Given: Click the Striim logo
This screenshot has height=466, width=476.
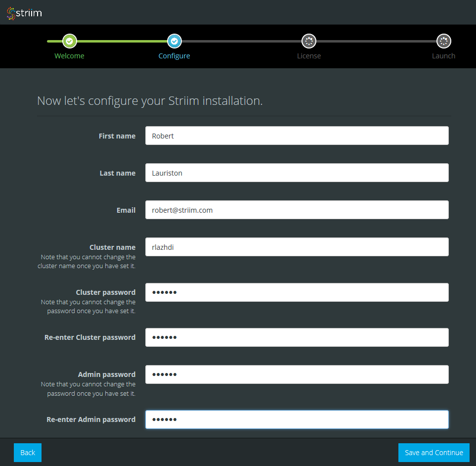Looking at the screenshot, I should pyautogui.click(x=24, y=13).
